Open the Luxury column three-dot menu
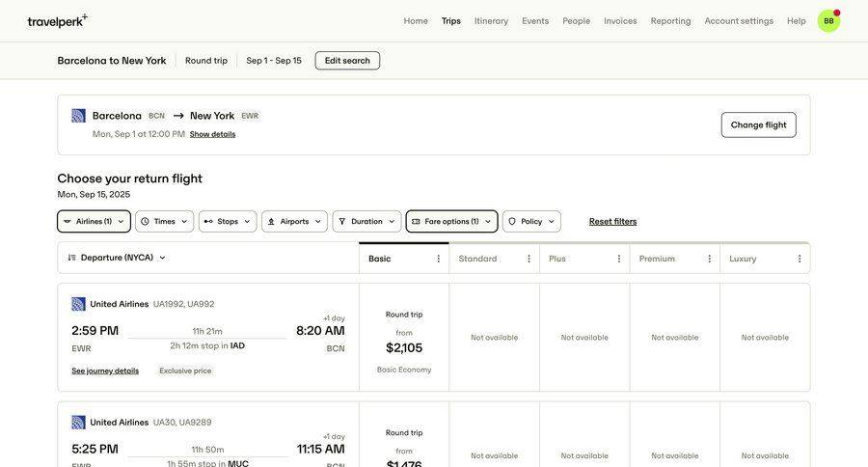 coord(800,259)
